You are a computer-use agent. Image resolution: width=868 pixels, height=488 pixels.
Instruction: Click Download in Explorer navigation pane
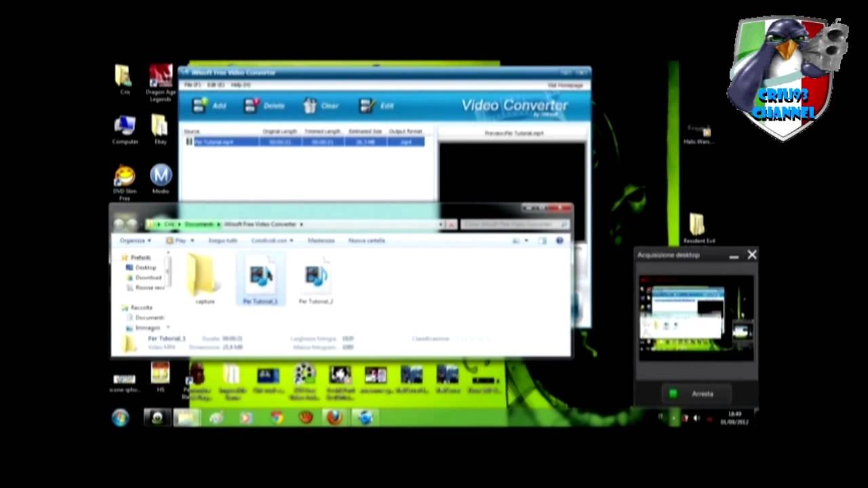click(148, 278)
